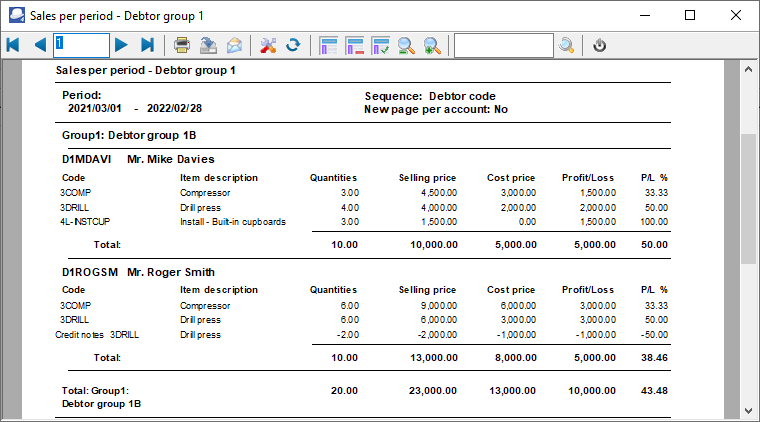The image size is (760, 422).
Task: Refresh the report
Action: point(293,45)
